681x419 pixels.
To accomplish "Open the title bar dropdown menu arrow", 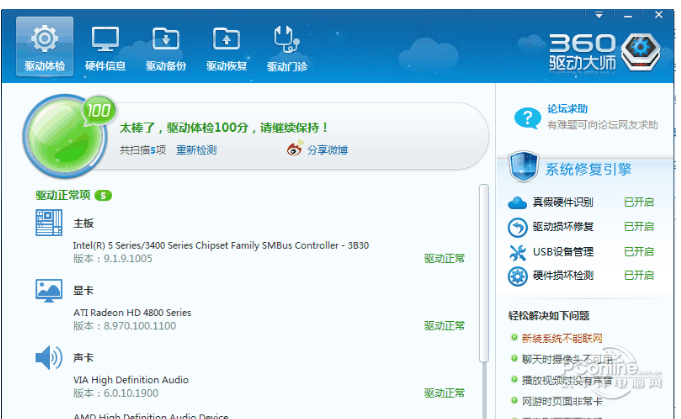I will coord(599,15).
